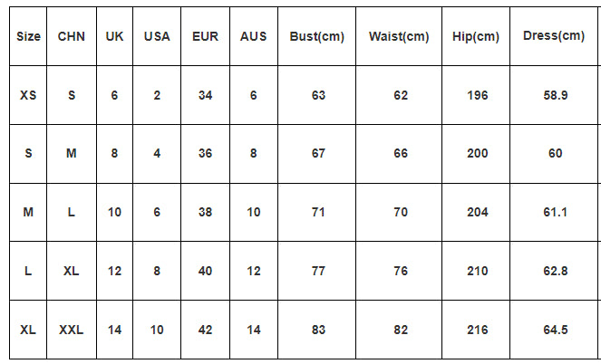Select the AUS header cell
This screenshot has width=601, height=364.
(x=254, y=36)
